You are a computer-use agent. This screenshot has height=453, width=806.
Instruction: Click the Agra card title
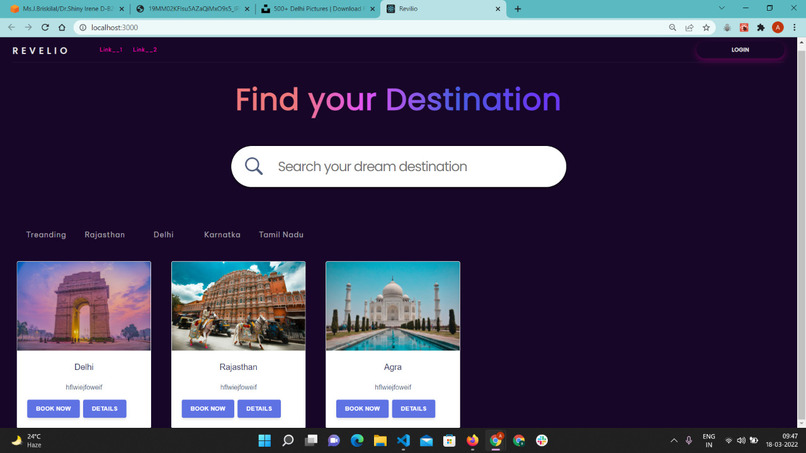(393, 367)
